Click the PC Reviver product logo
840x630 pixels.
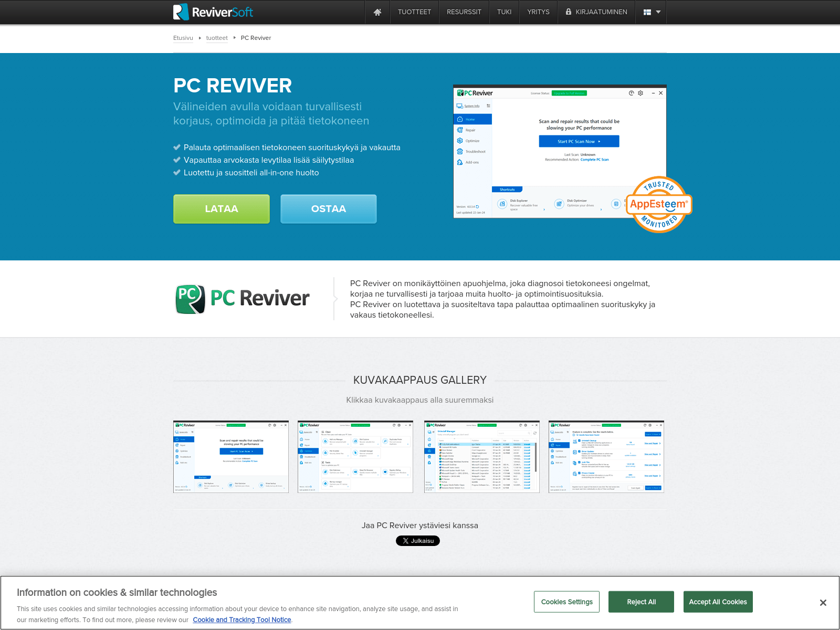242,299
